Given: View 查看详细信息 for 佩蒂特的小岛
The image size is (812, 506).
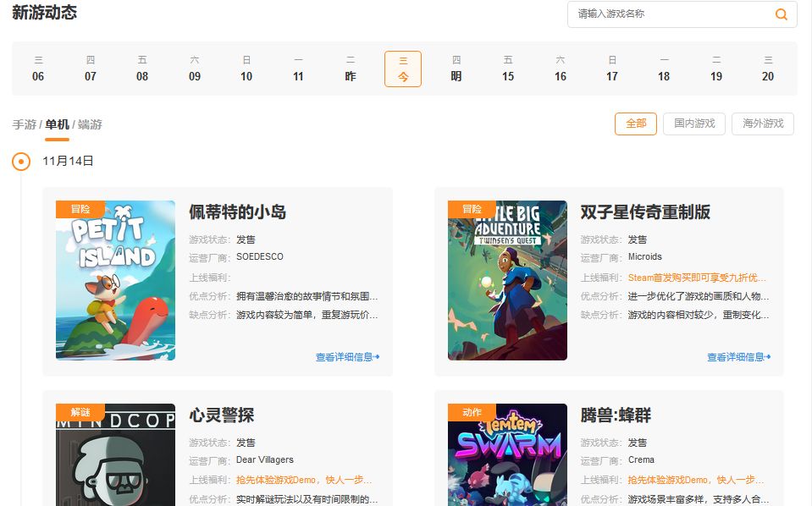Looking at the screenshot, I should pyautogui.click(x=347, y=357).
